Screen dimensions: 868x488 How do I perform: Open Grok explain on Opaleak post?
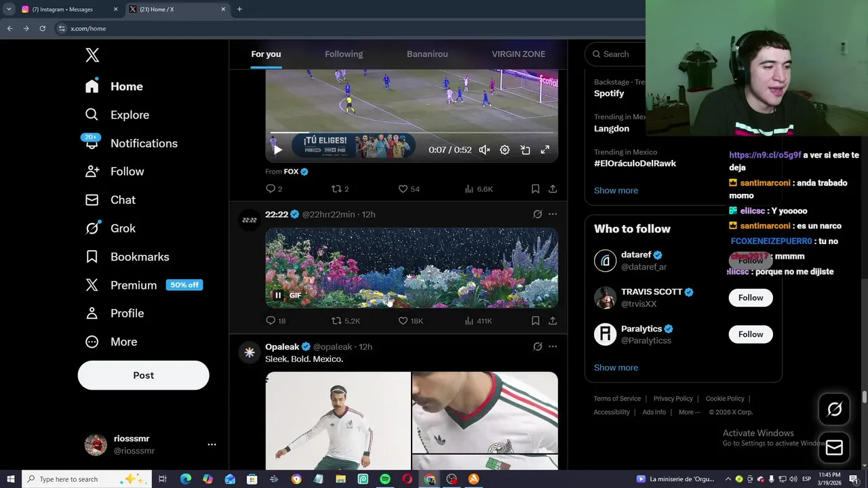[x=537, y=346]
